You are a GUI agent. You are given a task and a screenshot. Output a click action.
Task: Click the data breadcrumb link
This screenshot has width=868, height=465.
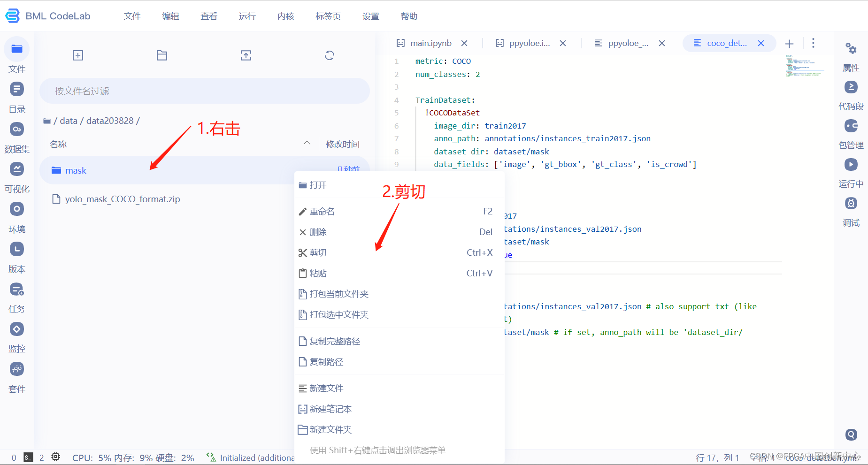[x=69, y=121]
